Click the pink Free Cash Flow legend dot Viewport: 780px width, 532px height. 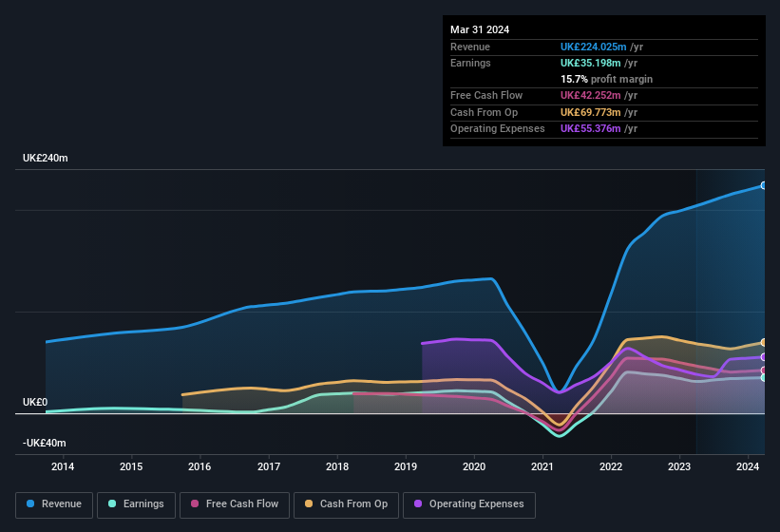pyautogui.click(x=195, y=504)
